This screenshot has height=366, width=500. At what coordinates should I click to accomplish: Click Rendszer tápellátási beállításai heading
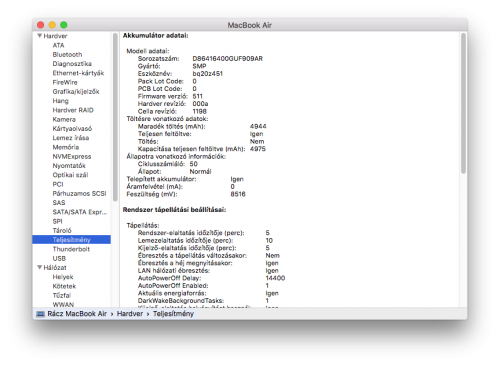pyautogui.click(x=174, y=210)
